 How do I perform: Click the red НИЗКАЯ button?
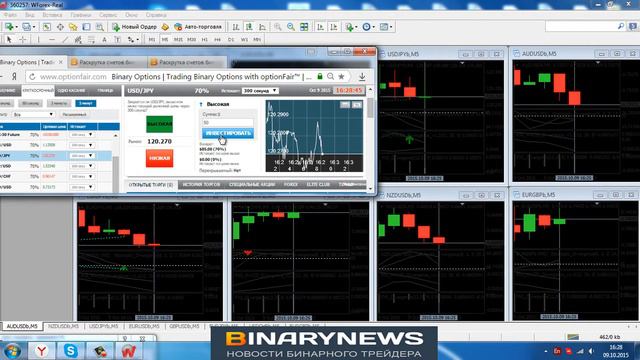click(x=159, y=158)
